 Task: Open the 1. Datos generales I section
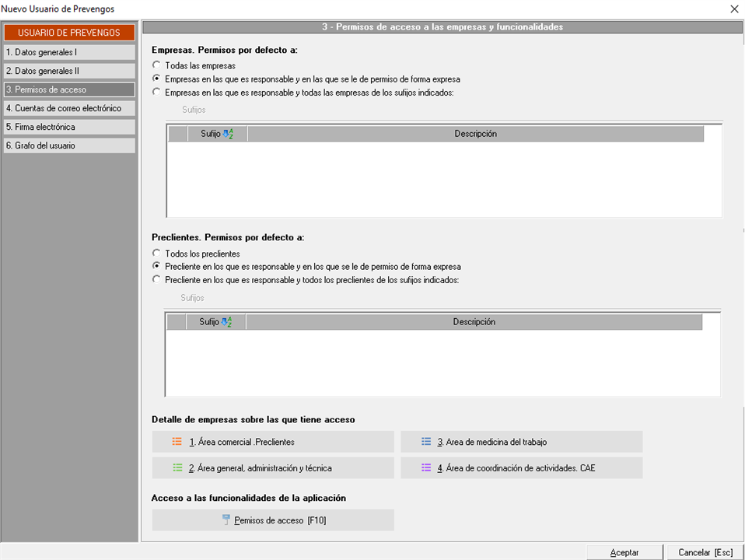(x=69, y=52)
